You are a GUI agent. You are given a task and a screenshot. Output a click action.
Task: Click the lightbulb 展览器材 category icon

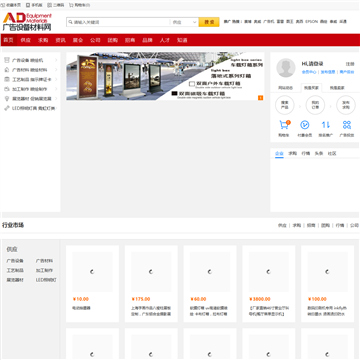point(6,99)
